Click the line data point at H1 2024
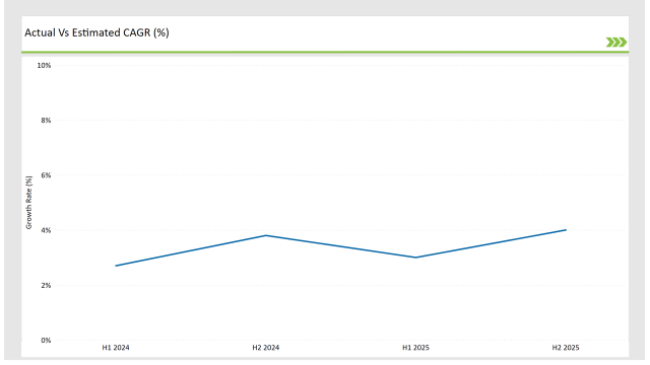The width and height of the screenshot is (650, 365). point(116,266)
